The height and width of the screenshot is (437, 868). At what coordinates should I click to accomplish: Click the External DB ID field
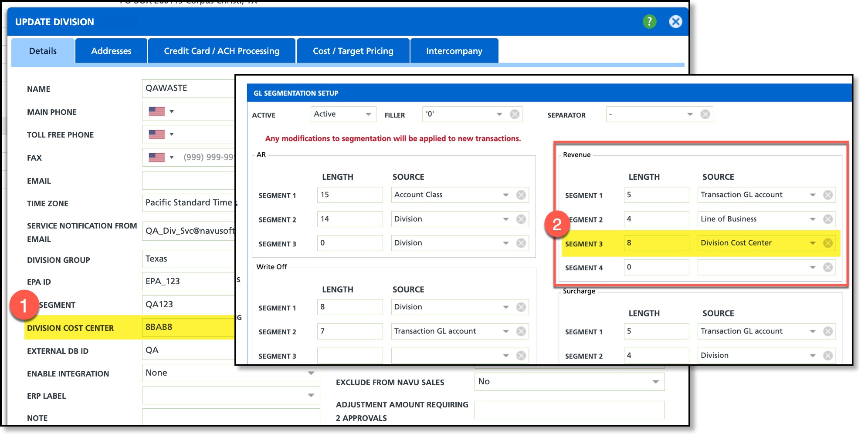pyautogui.click(x=188, y=350)
